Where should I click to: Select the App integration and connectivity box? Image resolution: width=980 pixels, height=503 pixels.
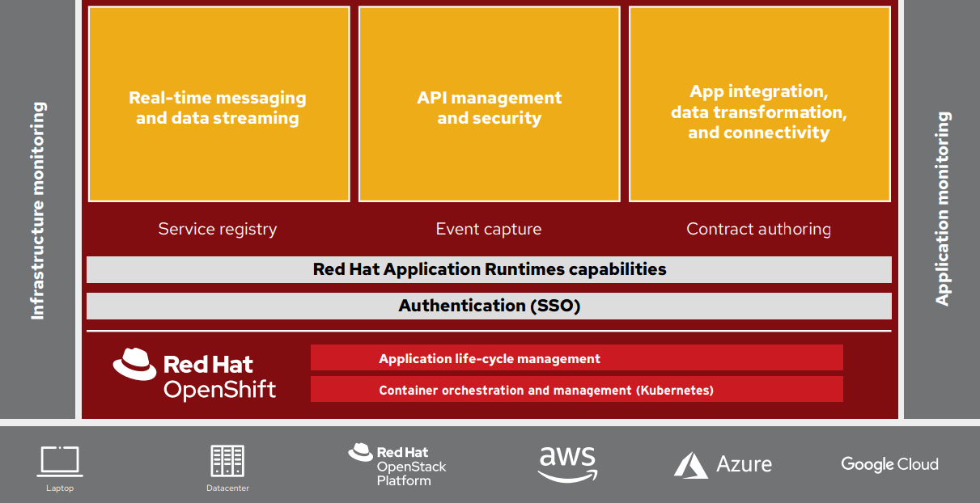click(758, 104)
